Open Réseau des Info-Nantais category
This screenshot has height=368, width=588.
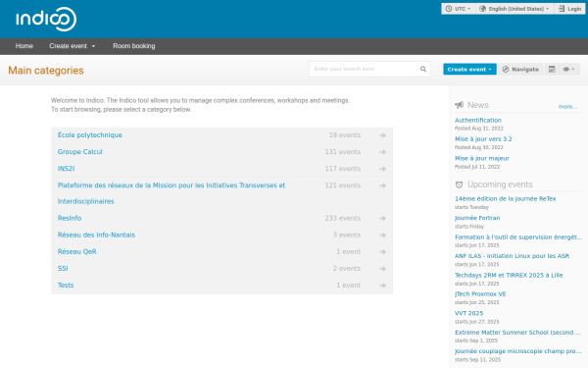[96, 235]
